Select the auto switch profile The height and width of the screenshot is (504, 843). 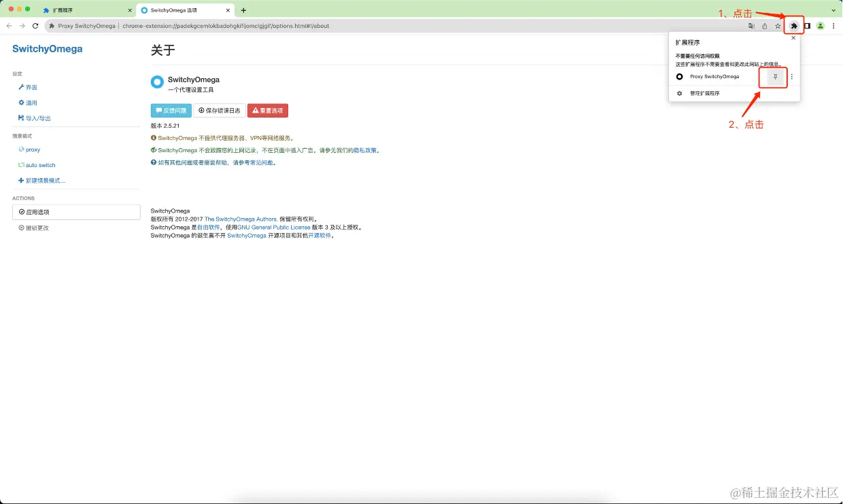(x=37, y=165)
